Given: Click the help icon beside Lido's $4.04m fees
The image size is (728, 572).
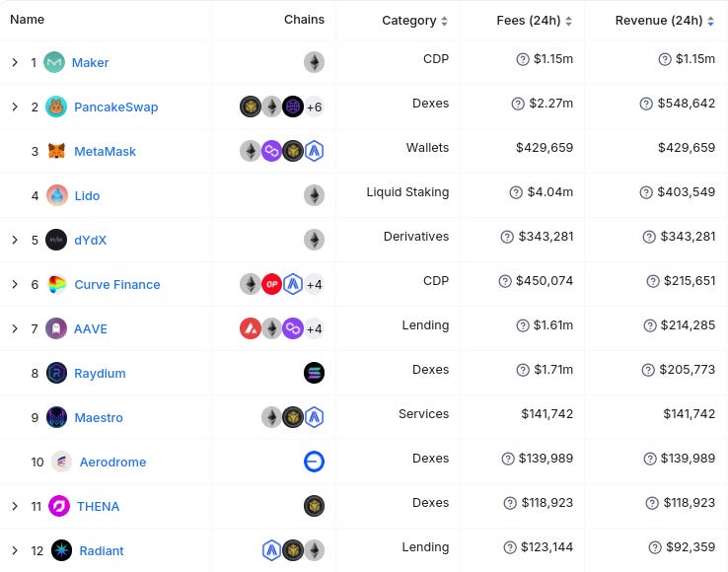Looking at the screenshot, I should (x=516, y=192).
